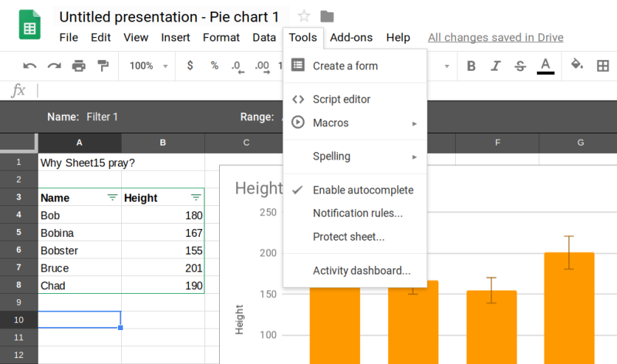
Task: Open the Name column filter toggle
Action: (113, 198)
